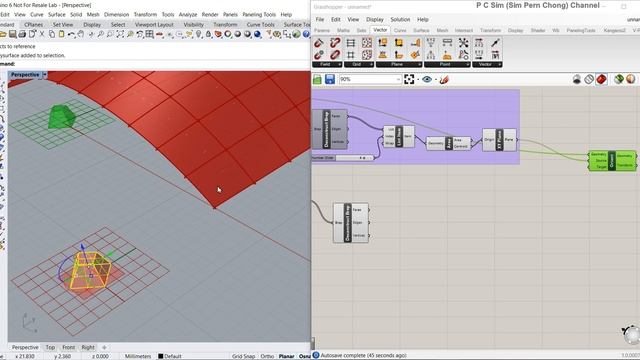Click the blue render sphere icon
The image size is (640, 360).
[x=257, y=34]
